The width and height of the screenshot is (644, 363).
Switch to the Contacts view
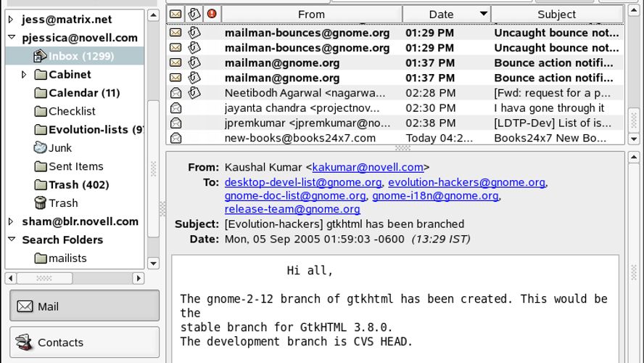(84, 343)
